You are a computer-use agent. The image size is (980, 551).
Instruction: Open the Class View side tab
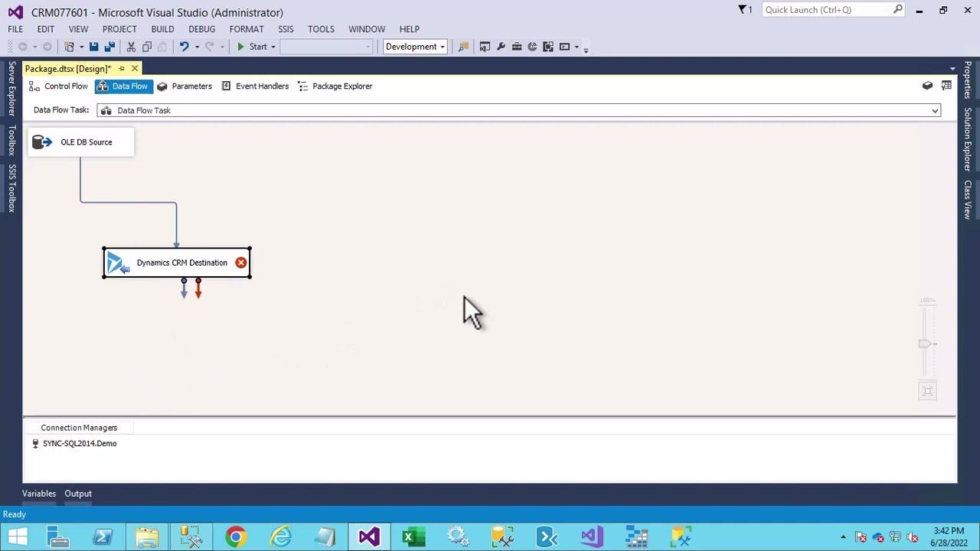pos(968,200)
